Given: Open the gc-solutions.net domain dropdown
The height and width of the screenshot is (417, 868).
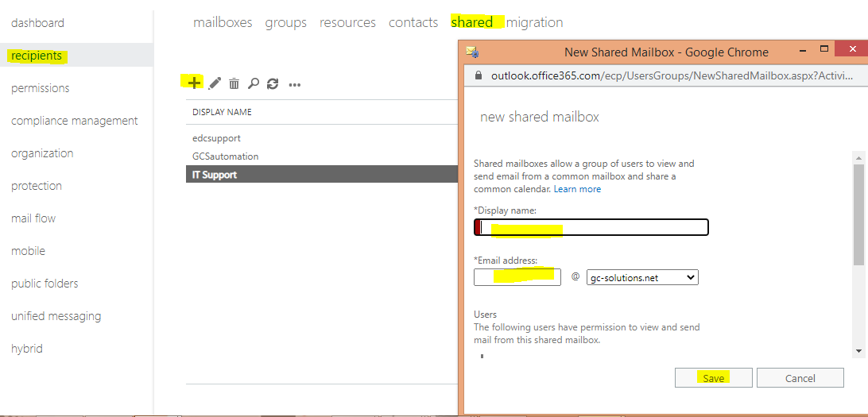Looking at the screenshot, I should click(642, 278).
